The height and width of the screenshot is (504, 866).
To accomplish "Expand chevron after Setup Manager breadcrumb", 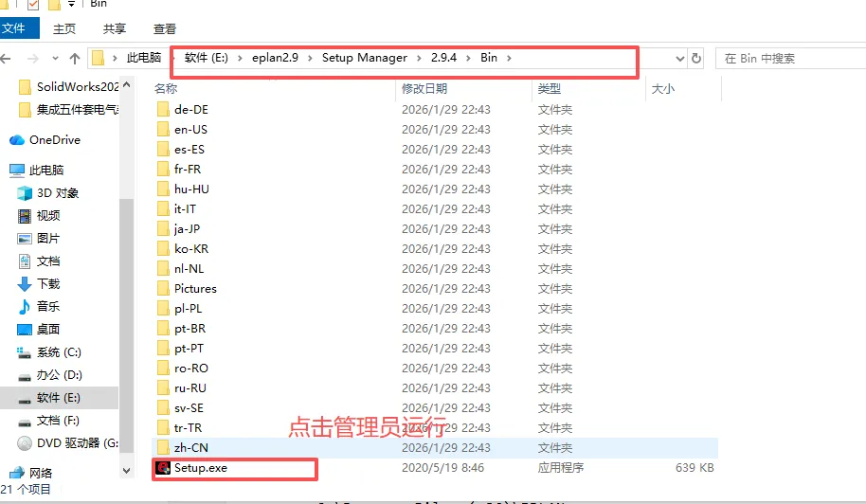I will (x=419, y=58).
